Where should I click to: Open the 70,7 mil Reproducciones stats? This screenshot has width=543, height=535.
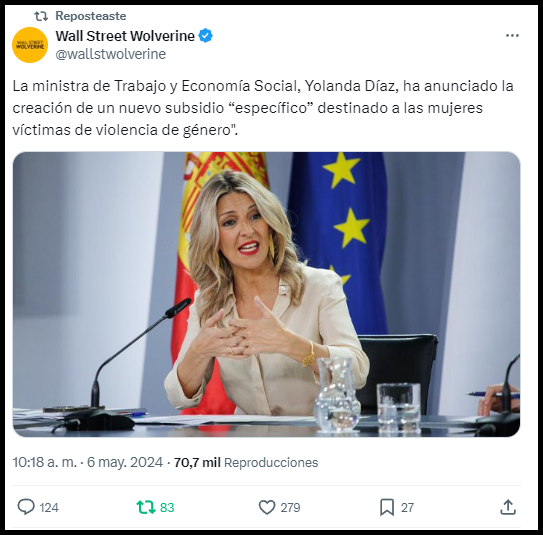coord(246,462)
